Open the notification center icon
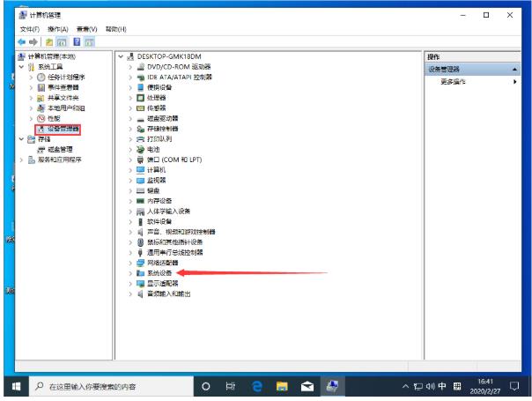 click(514, 386)
